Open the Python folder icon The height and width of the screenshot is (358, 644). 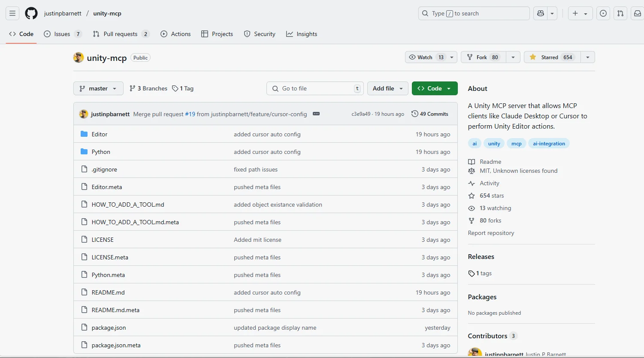tap(84, 152)
